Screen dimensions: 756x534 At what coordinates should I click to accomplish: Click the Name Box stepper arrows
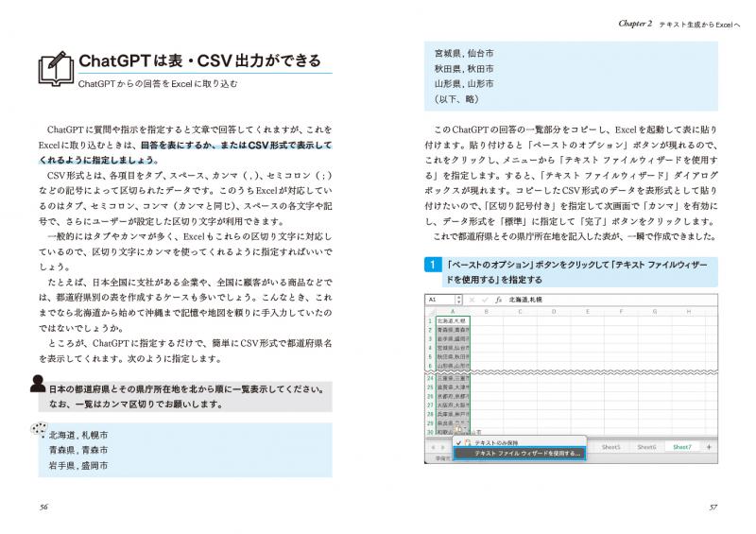[458, 300]
